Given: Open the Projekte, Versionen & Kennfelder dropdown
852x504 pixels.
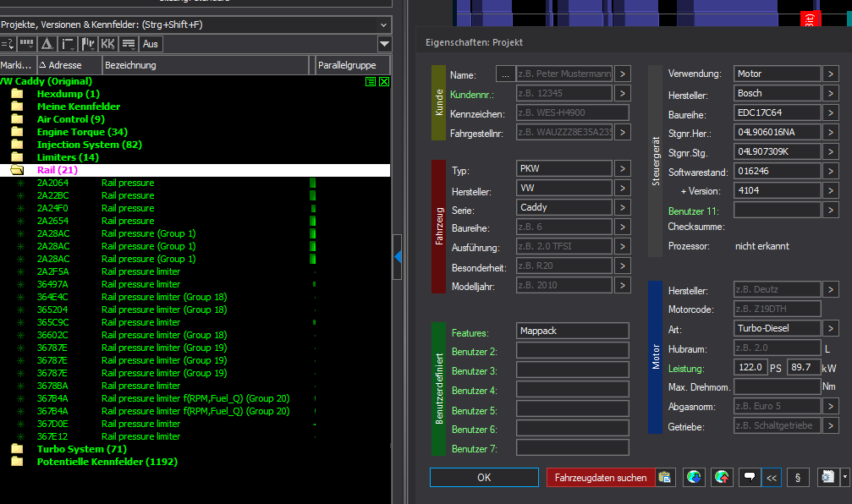Looking at the screenshot, I should 385,25.
